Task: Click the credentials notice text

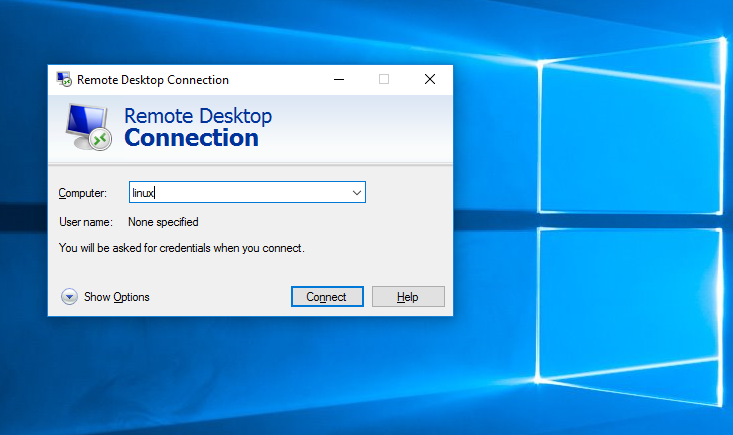Action: [181, 248]
